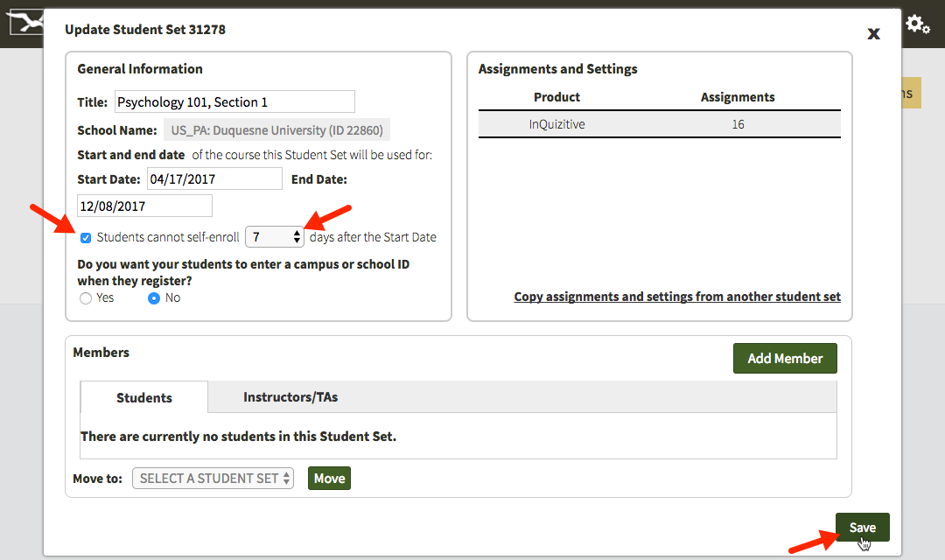The width and height of the screenshot is (945, 560).
Task: Edit the Start Date field
Action: 213,178
